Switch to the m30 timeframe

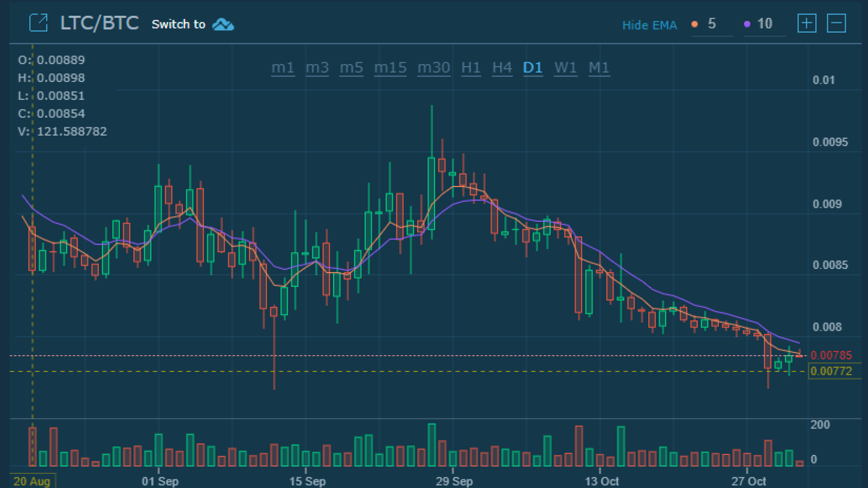[433, 68]
